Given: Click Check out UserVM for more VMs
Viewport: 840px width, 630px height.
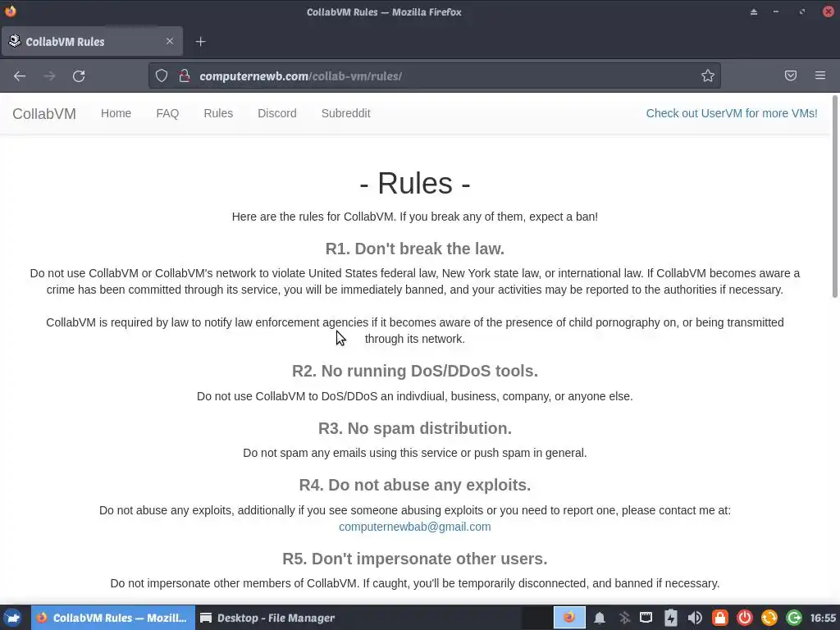Looking at the screenshot, I should pos(731,113).
